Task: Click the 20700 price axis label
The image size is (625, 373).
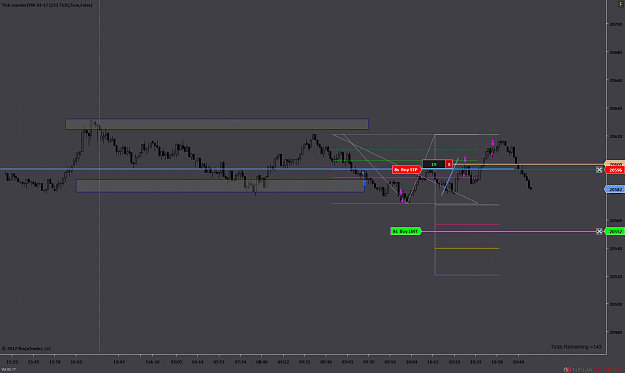Action: point(615,24)
